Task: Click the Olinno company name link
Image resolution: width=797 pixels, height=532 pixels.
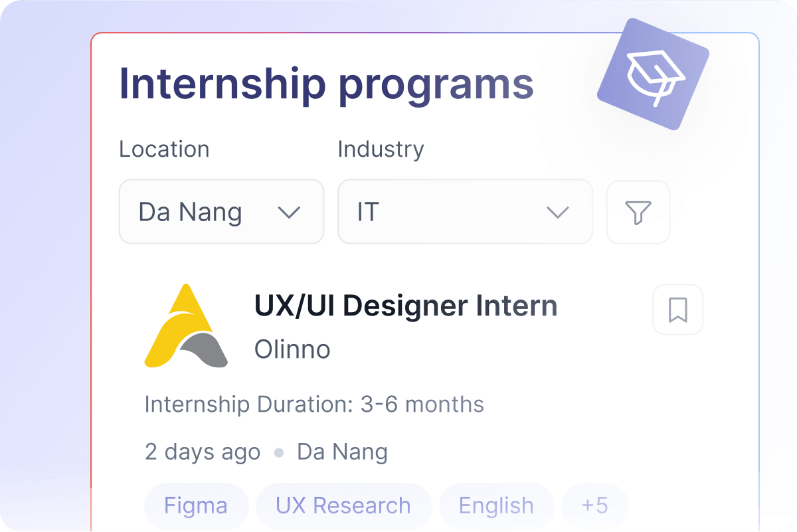Action: point(292,349)
